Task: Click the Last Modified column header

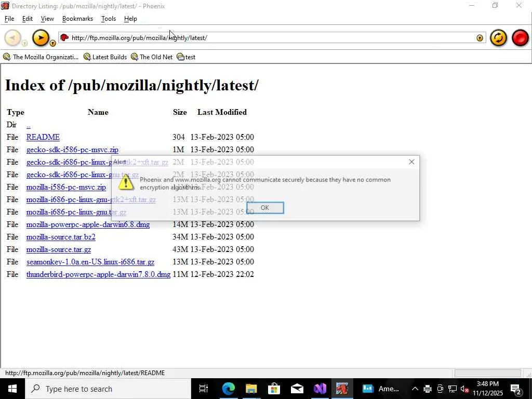Action: [x=222, y=112]
